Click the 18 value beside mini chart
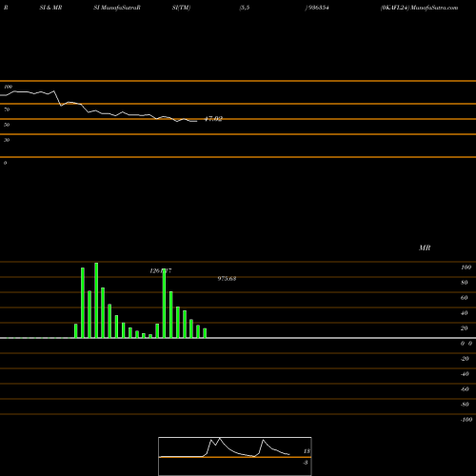The height and width of the screenshot is (476, 476). tap(307, 451)
